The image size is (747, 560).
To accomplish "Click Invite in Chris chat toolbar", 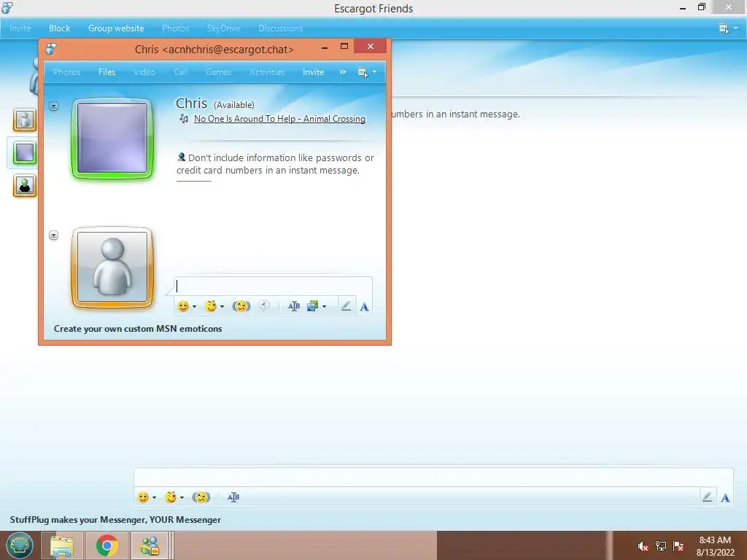I will (313, 72).
